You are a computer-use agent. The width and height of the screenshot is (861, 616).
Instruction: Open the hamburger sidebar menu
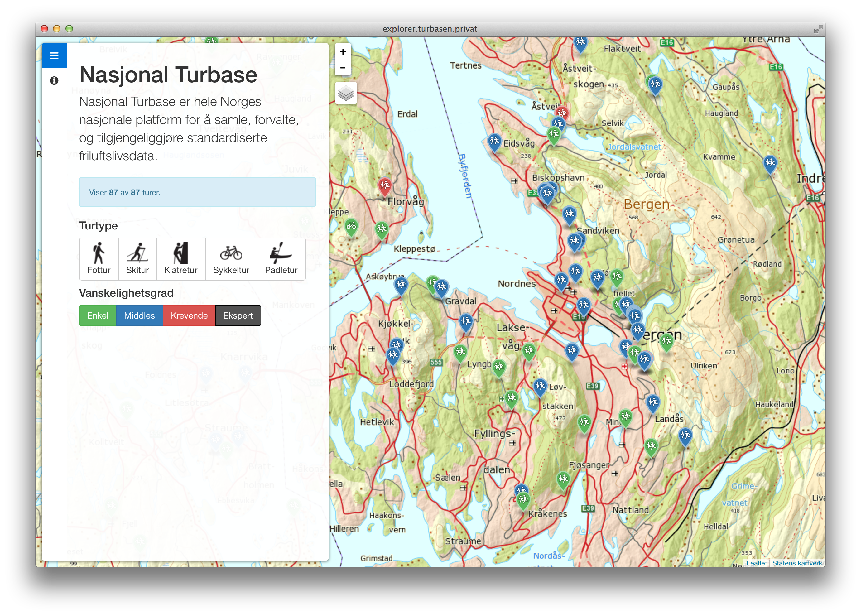[54, 56]
